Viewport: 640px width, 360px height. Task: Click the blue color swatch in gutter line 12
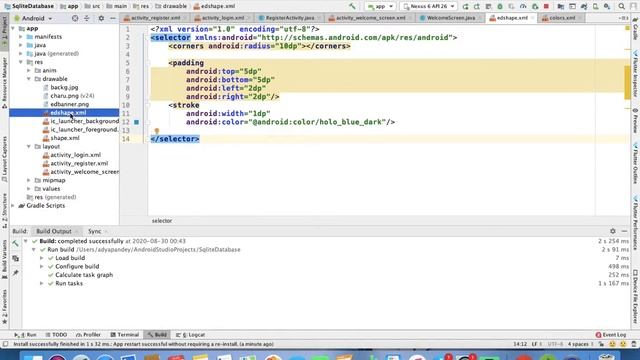pyautogui.click(x=136, y=122)
